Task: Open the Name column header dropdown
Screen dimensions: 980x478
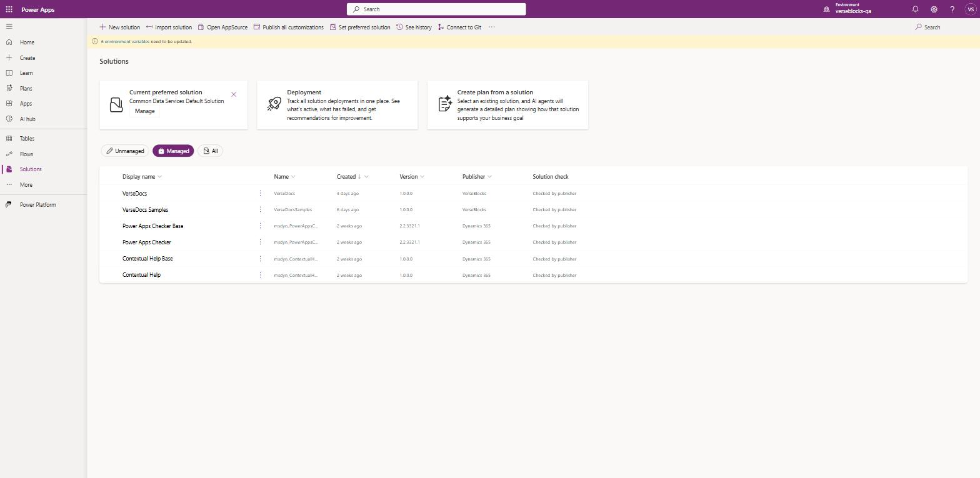Action: (284, 177)
